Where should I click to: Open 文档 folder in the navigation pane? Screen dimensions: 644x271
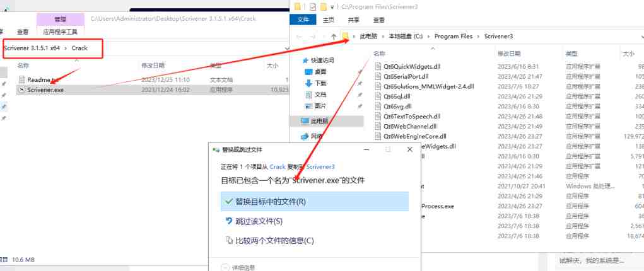click(321, 95)
